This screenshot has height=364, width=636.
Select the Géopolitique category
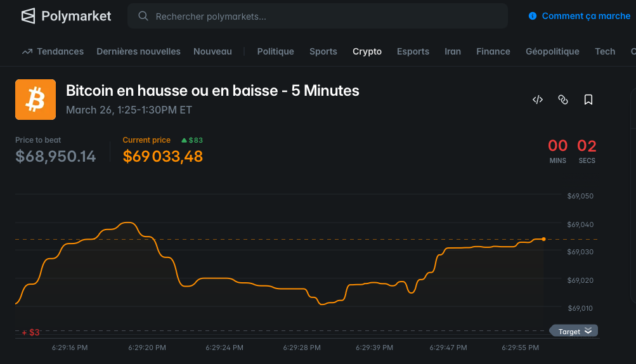(552, 51)
